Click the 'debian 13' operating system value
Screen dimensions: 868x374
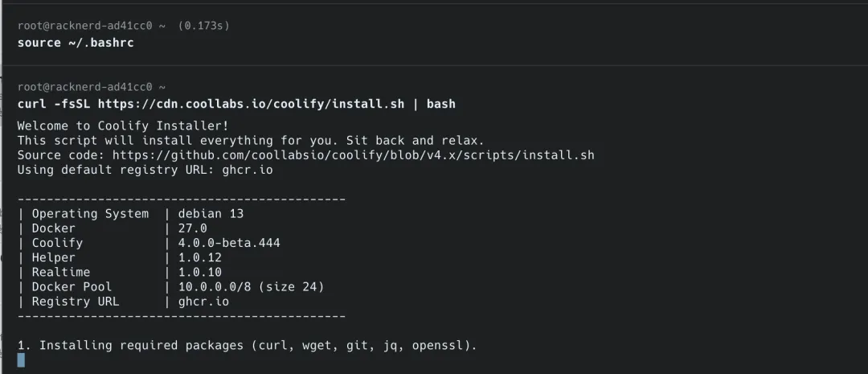[211, 214]
